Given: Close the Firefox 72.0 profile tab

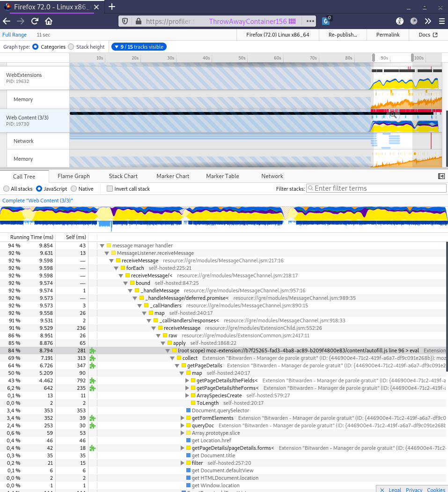Looking at the screenshot, I should point(96,7).
